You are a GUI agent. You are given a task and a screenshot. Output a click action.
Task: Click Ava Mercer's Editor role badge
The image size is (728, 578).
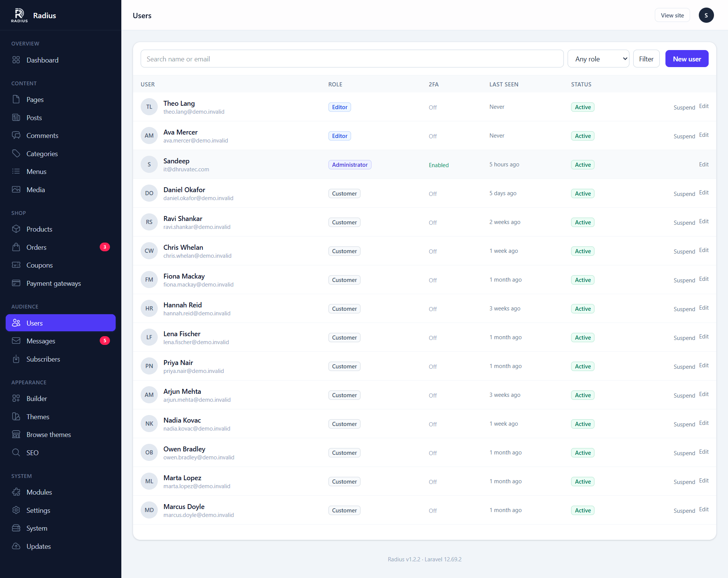pos(339,136)
